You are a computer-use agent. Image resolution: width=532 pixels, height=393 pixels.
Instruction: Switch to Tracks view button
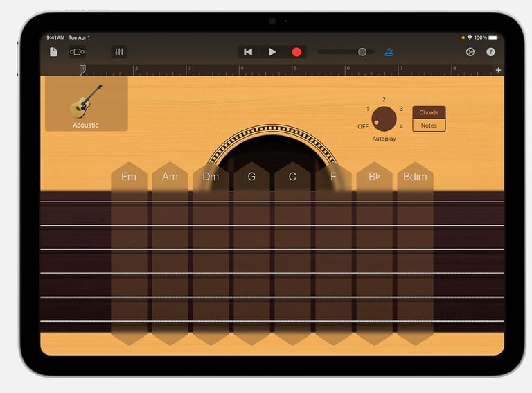point(77,52)
